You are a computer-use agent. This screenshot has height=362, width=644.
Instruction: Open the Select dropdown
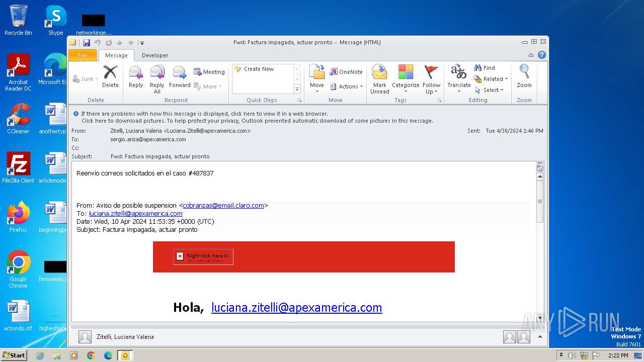point(489,90)
